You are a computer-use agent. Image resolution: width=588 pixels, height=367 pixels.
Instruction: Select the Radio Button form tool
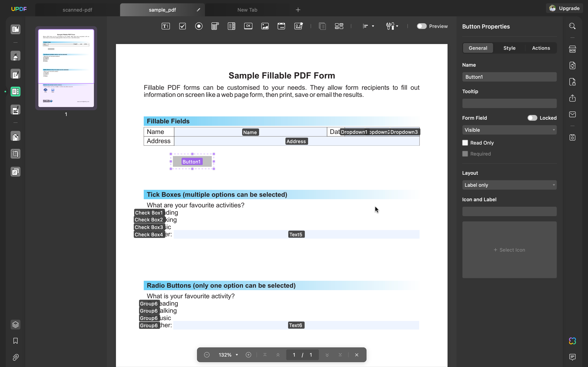pyautogui.click(x=199, y=26)
